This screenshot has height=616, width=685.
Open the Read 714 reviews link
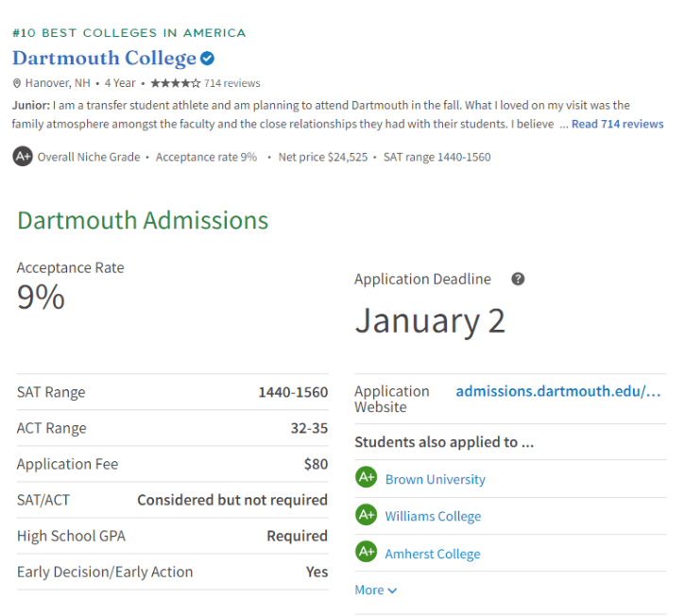[x=617, y=124]
